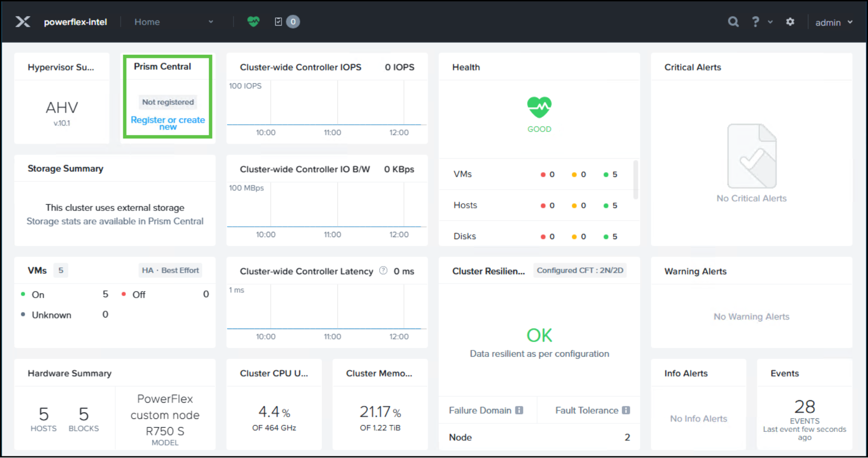Click the 4.4% Cluster CPU usage value

(x=274, y=412)
